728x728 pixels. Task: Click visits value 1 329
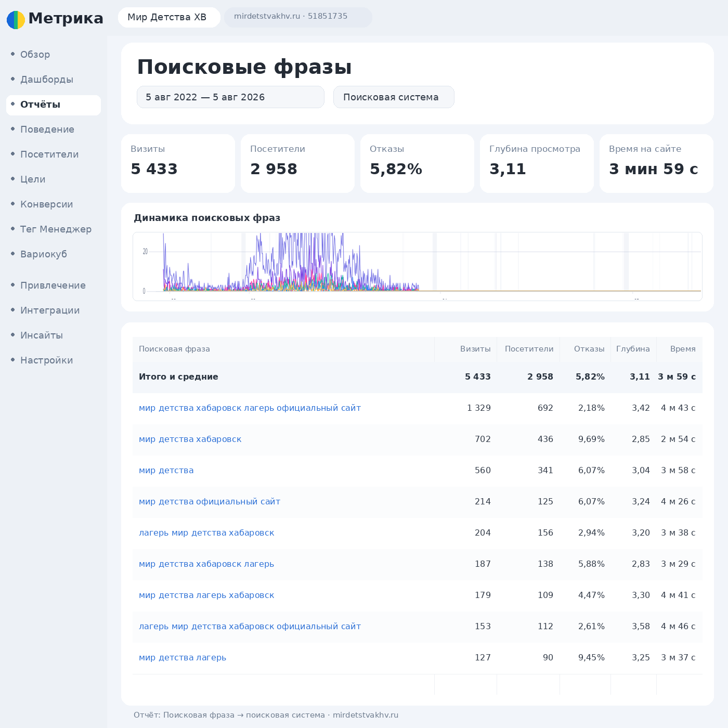tap(478, 408)
